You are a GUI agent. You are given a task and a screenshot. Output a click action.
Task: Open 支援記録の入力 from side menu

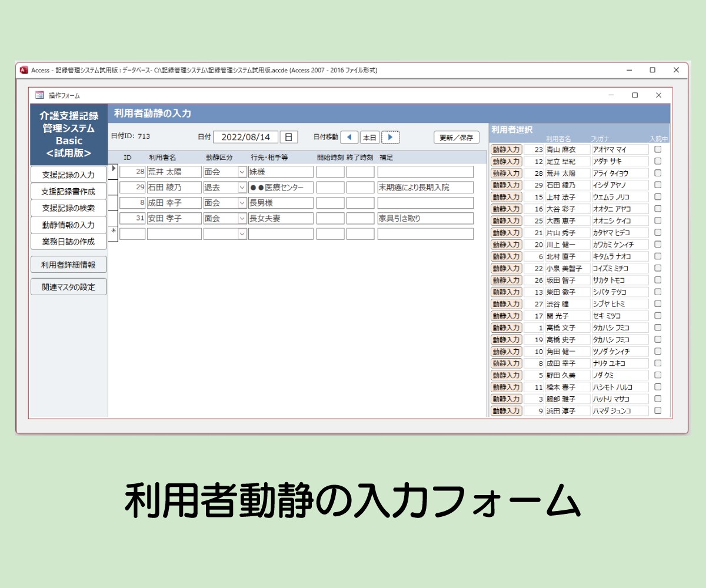(x=68, y=175)
